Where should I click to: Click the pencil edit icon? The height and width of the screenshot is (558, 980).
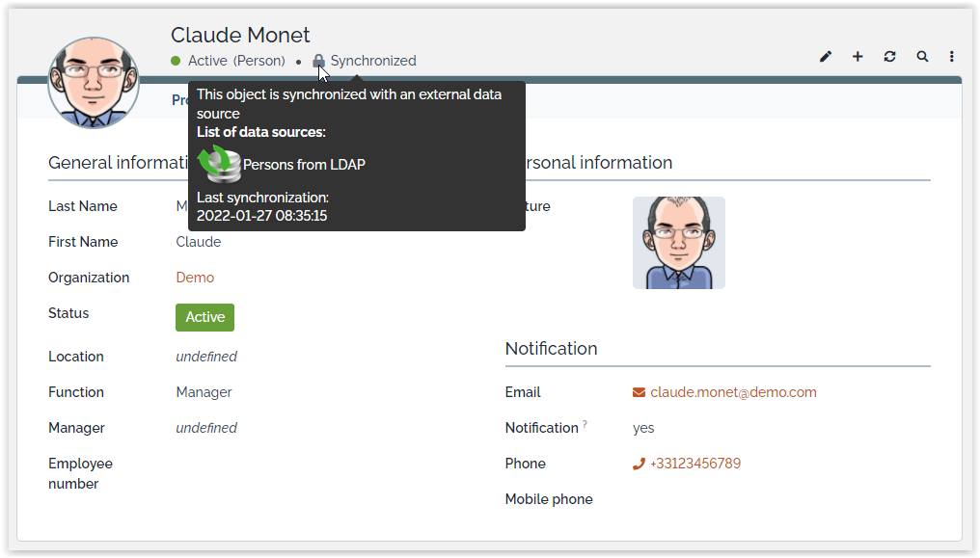pyautogui.click(x=826, y=57)
